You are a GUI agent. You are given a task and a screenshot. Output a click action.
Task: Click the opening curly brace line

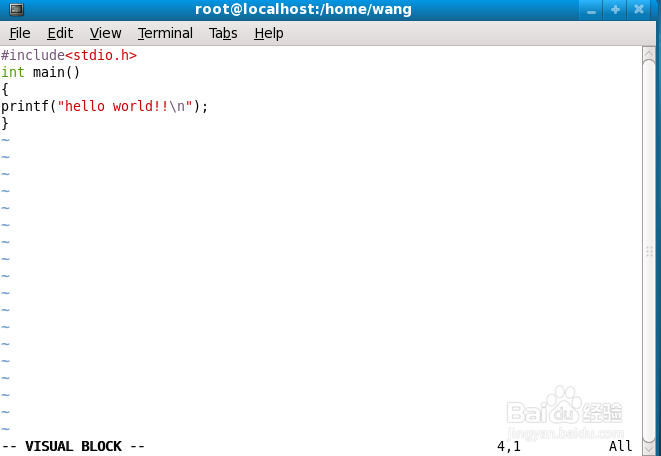5,89
